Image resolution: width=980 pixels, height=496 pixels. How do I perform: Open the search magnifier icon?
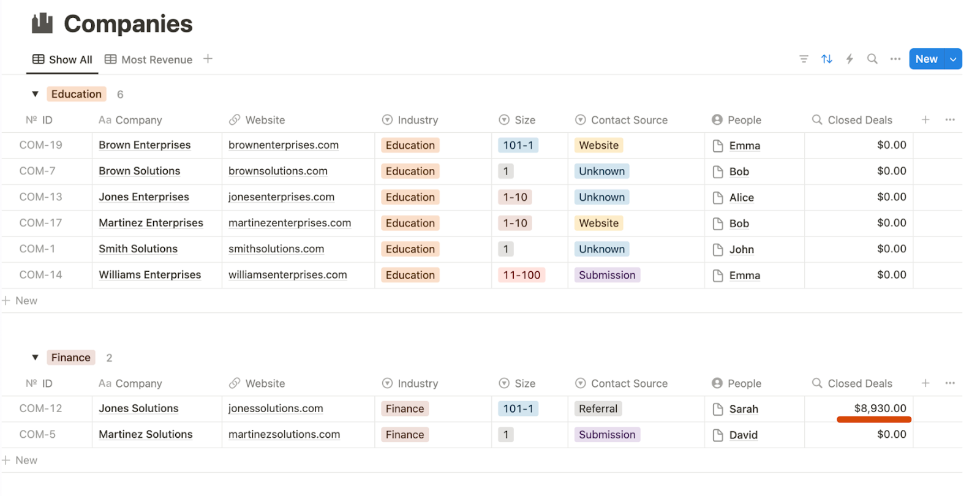point(872,59)
